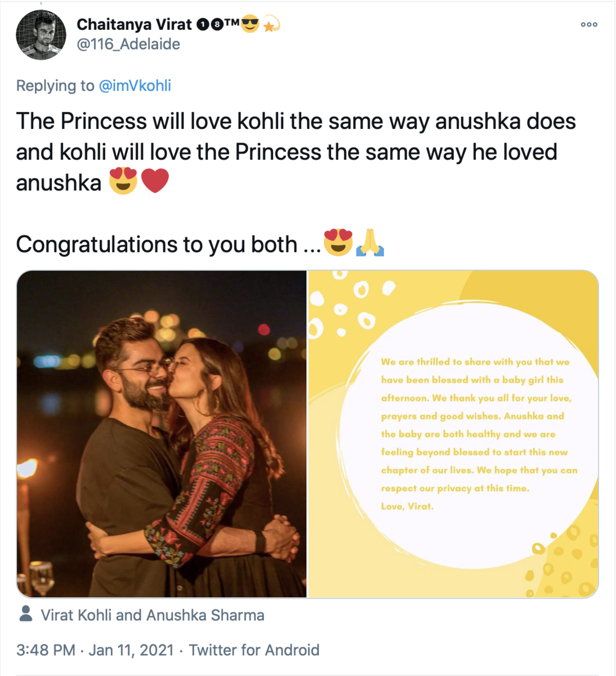Click the @116_Adelaide handle
Image resolution: width=616 pixels, height=676 pixels.
pyautogui.click(x=128, y=45)
